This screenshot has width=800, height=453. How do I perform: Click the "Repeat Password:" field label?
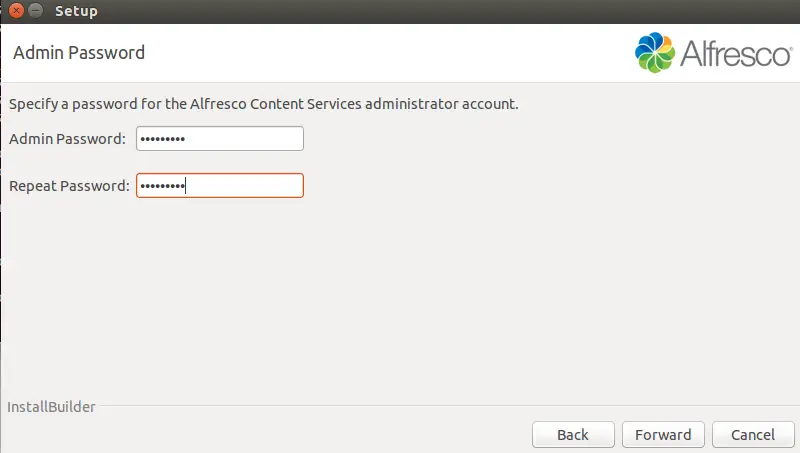(x=69, y=186)
